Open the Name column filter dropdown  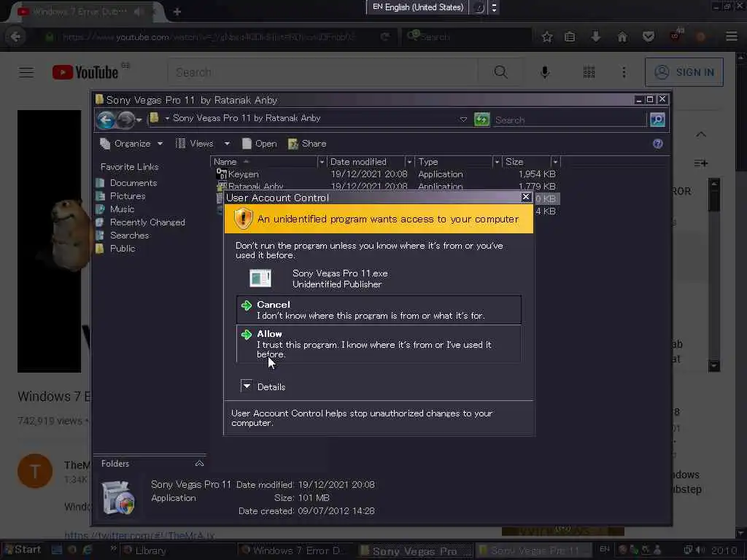322,162
